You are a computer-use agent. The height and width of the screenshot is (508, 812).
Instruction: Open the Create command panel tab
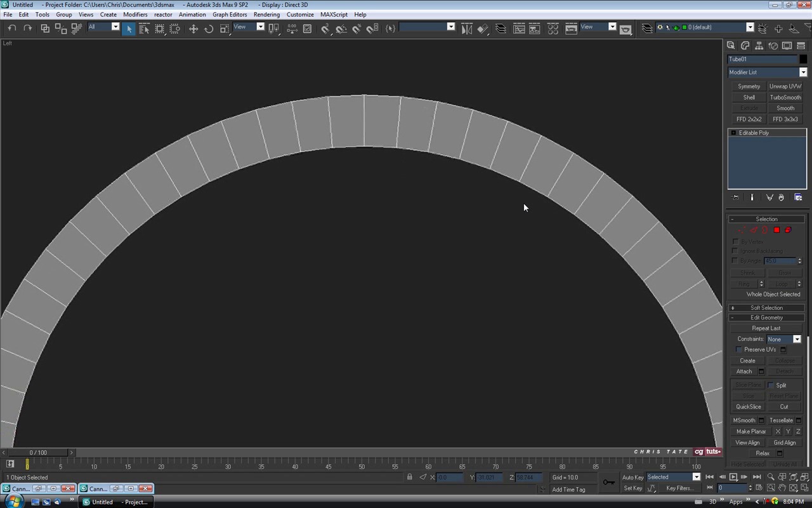731,46
